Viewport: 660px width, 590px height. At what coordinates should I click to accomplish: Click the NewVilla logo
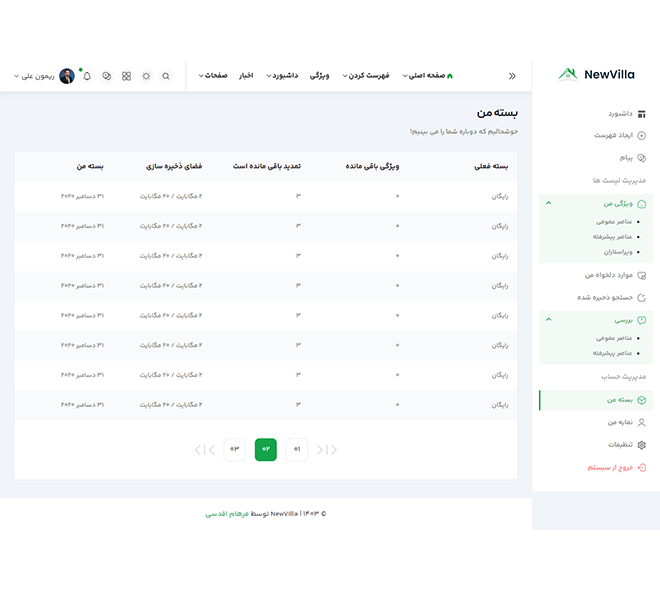(596, 75)
